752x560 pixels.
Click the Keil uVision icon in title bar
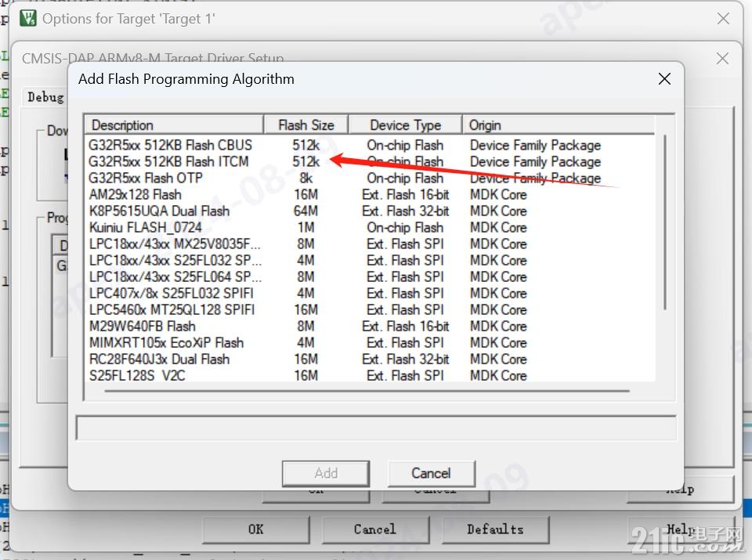[28, 19]
